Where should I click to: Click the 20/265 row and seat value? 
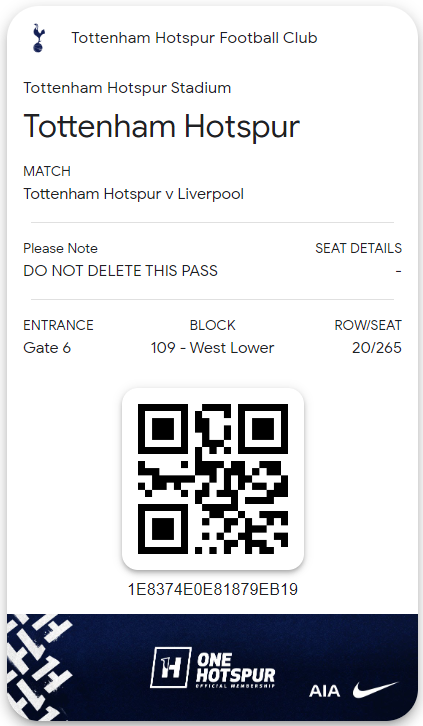tap(377, 348)
